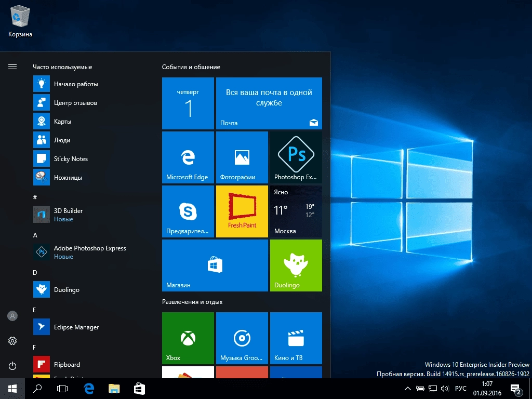
Task: Click the letter E section header
Action: 35,310
